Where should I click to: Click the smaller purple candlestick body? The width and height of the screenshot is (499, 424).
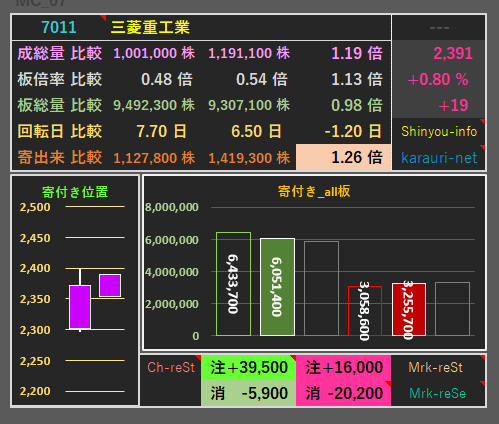pyautogui.click(x=110, y=285)
